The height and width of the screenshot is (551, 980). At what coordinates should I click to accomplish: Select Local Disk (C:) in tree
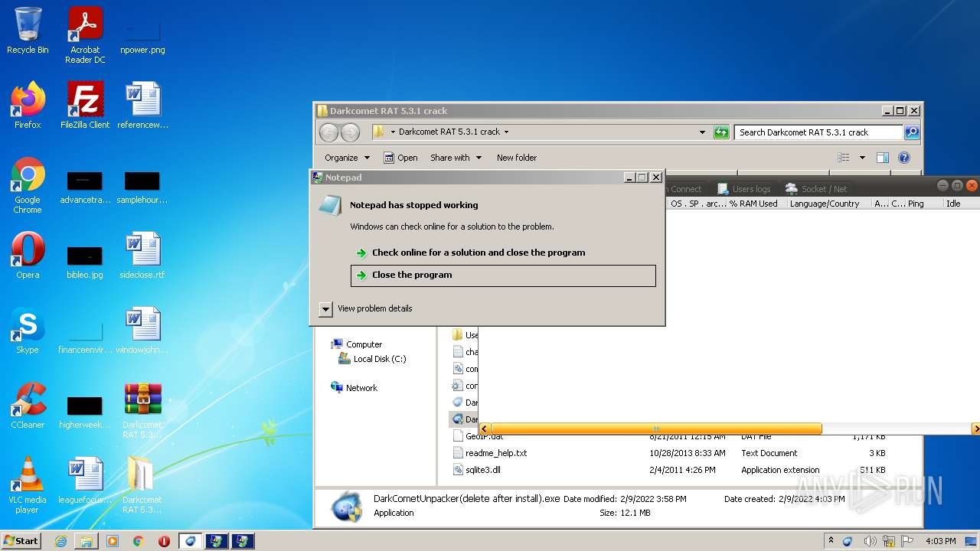pyautogui.click(x=373, y=359)
